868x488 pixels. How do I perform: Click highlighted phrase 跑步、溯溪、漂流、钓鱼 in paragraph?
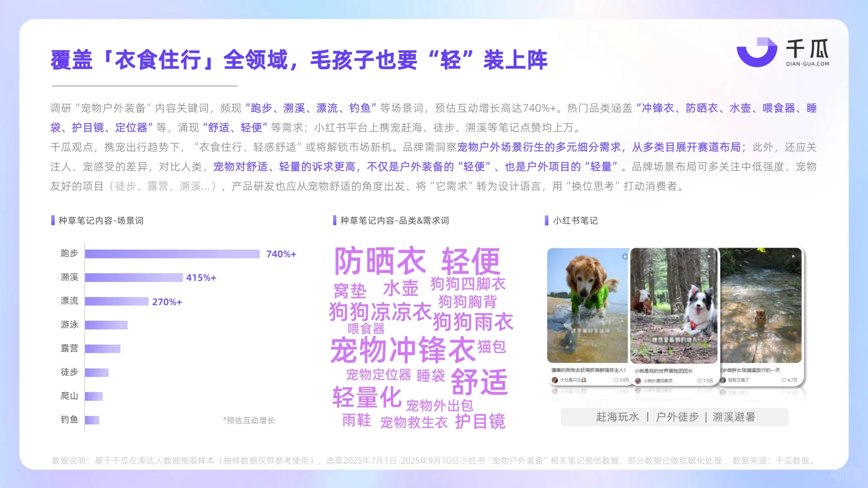click(311, 108)
